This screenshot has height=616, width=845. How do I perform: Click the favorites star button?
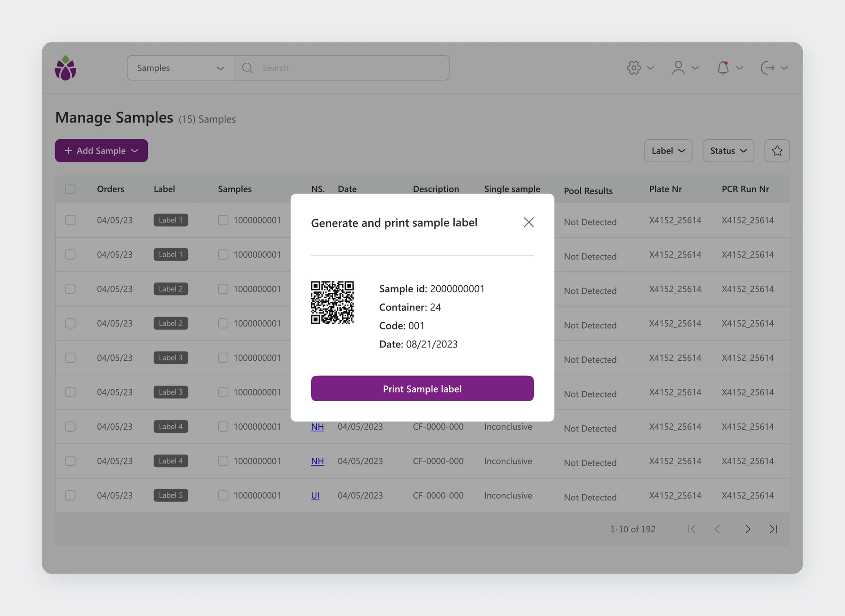777,151
